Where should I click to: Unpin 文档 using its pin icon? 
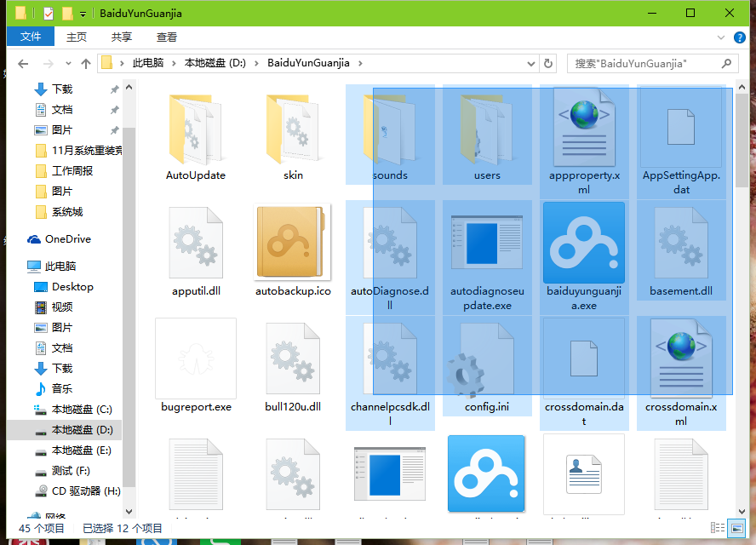(x=114, y=110)
